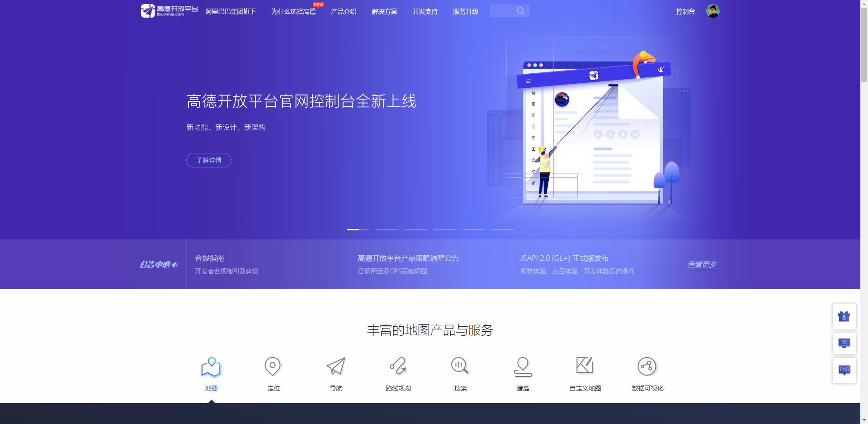This screenshot has height=424, width=868.
Task: Open the FAQ floating bubble icon
Action: [844, 370]
